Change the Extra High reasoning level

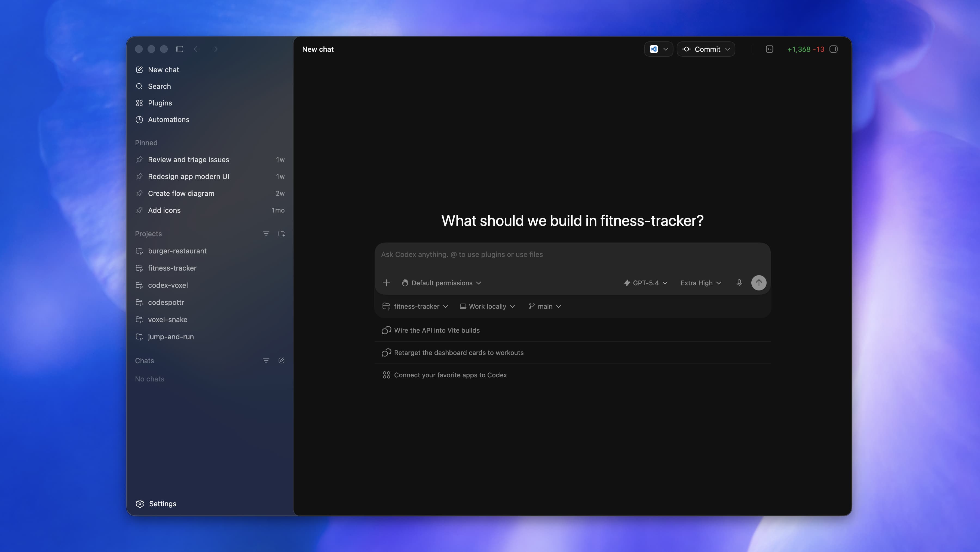[700, 283]
